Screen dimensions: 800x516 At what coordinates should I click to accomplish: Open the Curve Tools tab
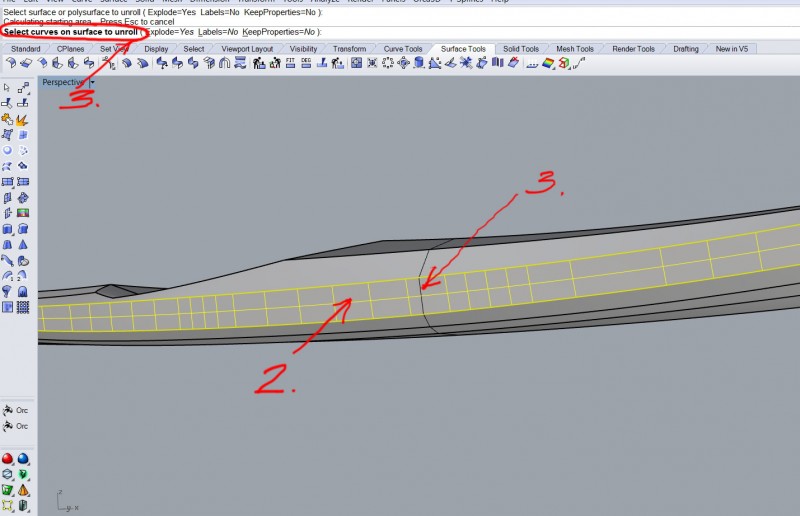coord(403,49)
